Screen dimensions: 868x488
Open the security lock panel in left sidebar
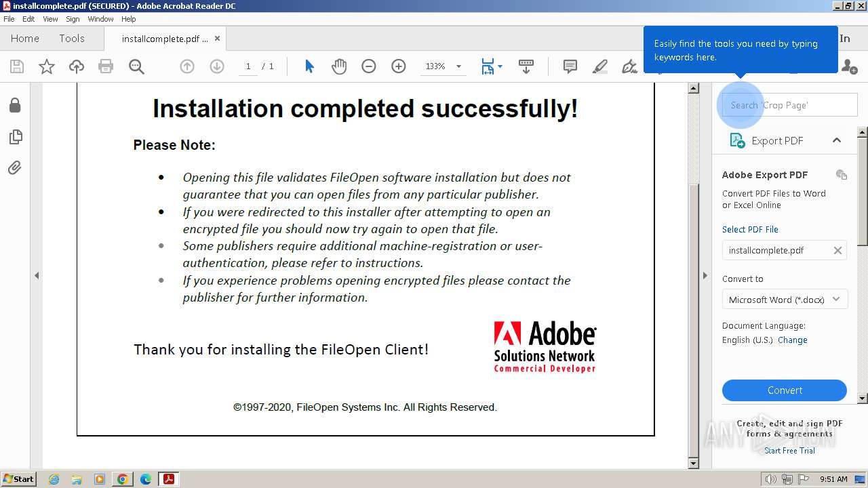pos(15,106)
